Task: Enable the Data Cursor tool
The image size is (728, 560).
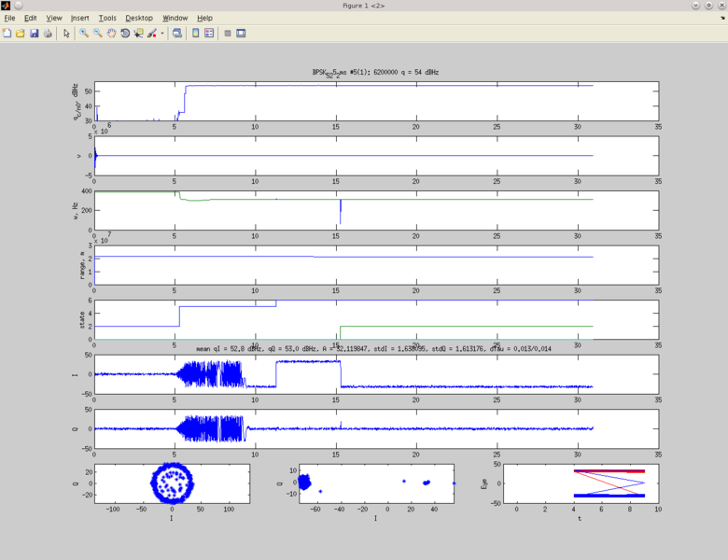Action: coord(138,34)
